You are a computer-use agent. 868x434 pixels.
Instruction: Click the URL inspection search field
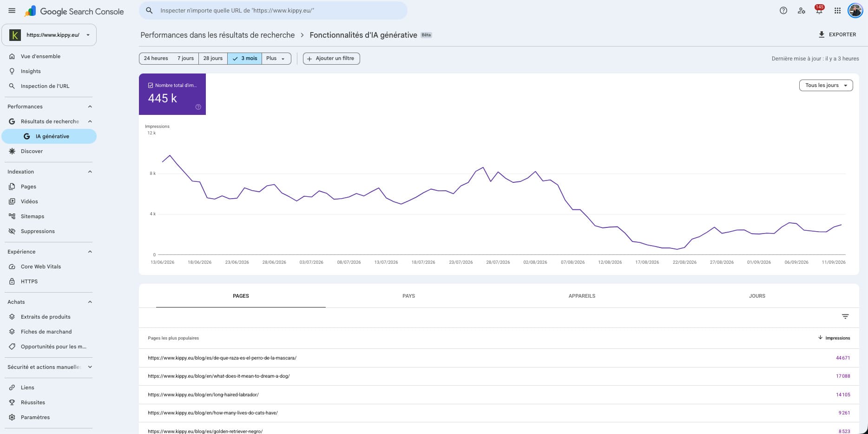point(273,10)
